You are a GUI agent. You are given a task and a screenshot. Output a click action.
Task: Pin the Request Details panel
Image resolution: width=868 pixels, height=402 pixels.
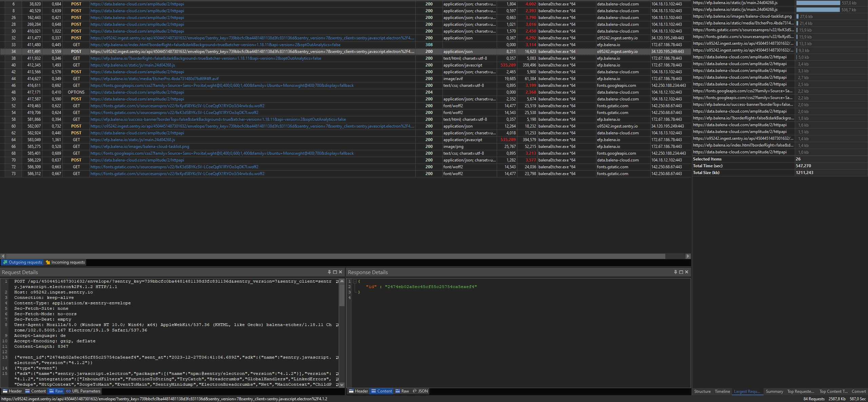pyautogui.click(x=329, y=272)
